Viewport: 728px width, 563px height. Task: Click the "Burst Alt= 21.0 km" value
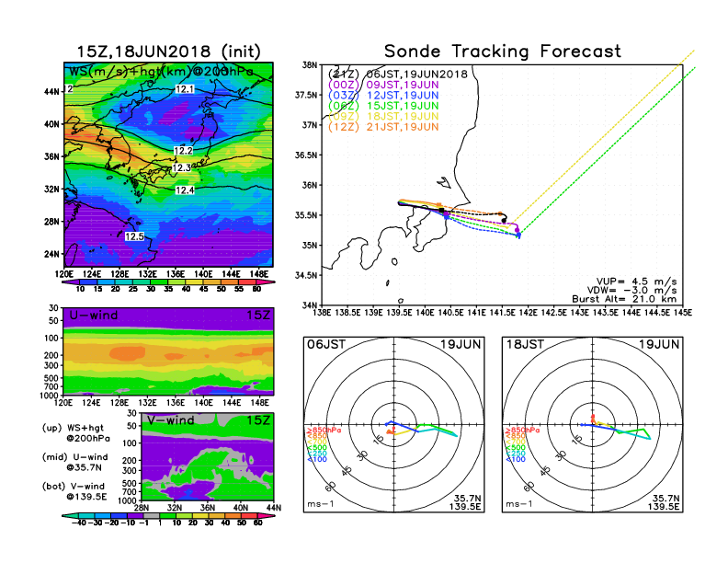(624, 299)
